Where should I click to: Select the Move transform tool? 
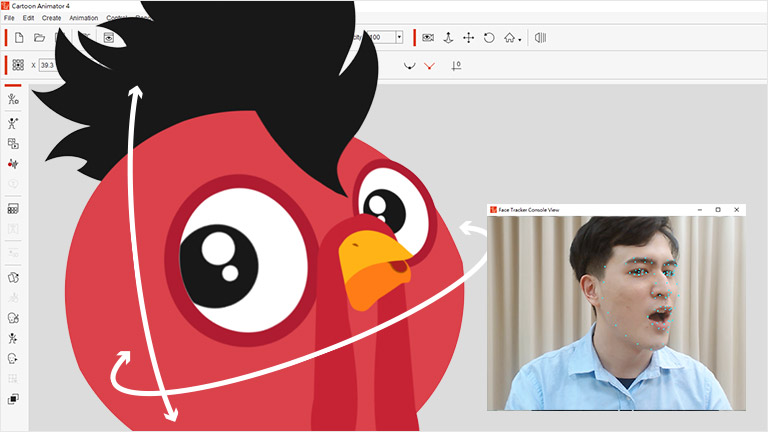click(x=468, y=38)
